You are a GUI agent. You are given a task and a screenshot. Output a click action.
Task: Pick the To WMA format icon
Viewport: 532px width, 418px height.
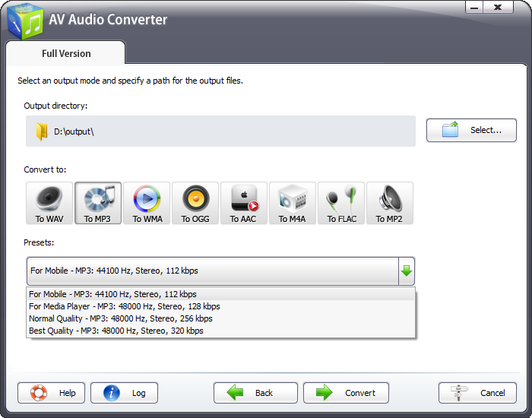click(147, 203)
